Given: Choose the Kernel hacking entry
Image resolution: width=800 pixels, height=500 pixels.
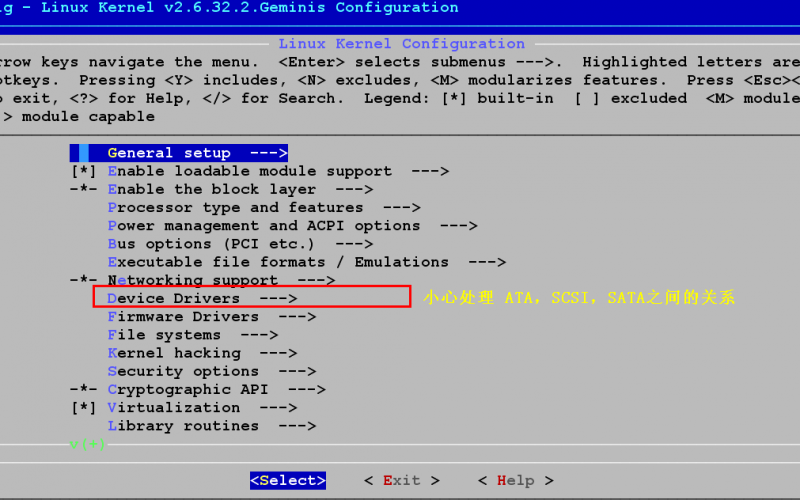Looking at the screenshot, I should click(x=202, y=353).
